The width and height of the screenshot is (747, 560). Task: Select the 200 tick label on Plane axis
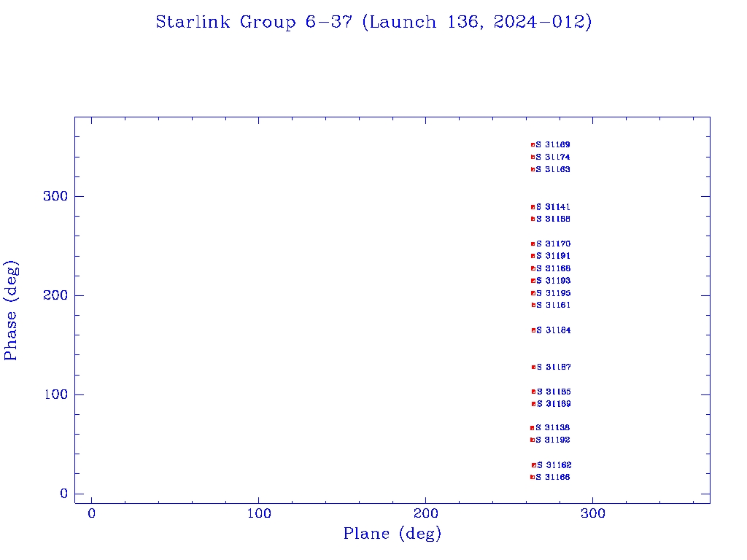coord(425,513)
